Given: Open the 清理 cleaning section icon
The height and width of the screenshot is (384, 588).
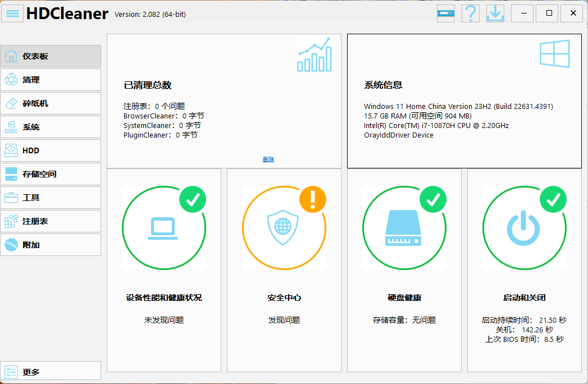Looking at the screenshot, I should 51,80.
